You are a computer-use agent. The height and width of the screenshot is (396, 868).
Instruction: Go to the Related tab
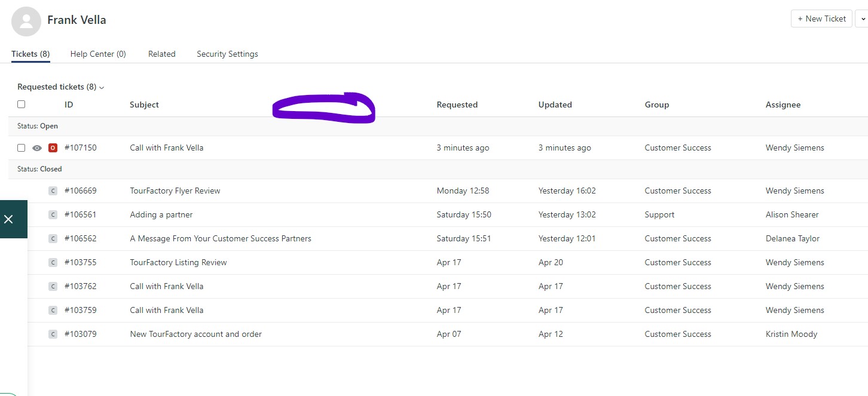click(161, 54)
